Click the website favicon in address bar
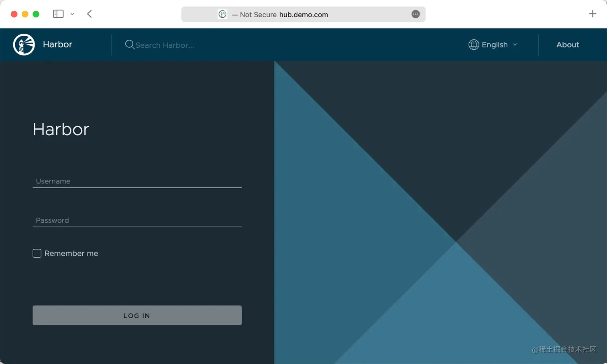Image resolution: width=607 pixels, height=364 pixels. (x=222, y=14)
